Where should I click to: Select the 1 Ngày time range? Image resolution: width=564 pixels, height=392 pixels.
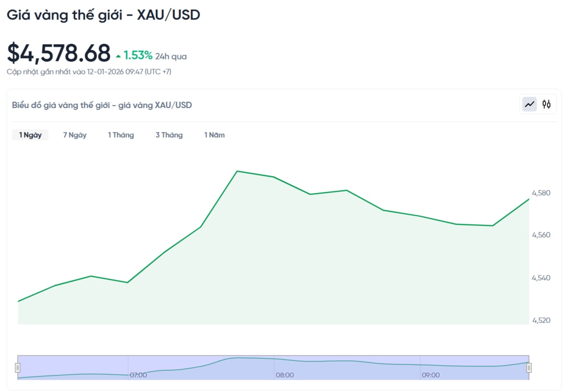tap(30, 135)
